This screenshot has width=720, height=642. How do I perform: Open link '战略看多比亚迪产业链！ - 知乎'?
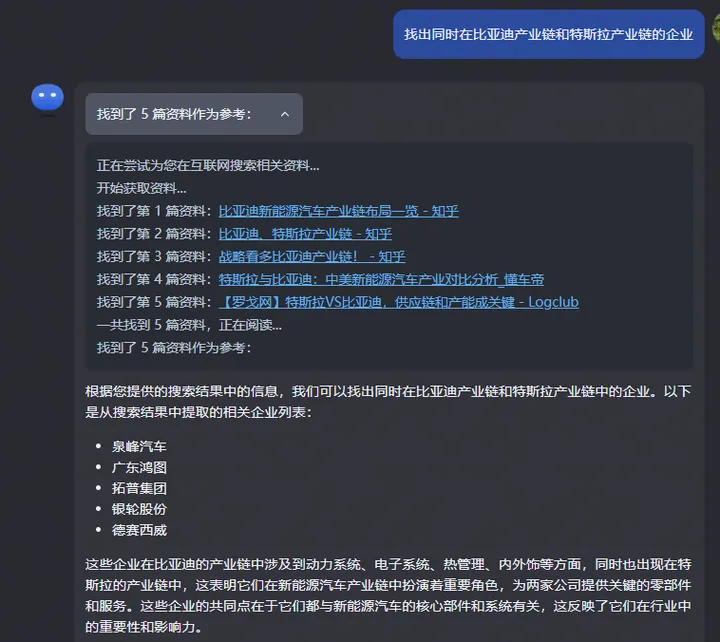pyautogui.click(x=312, y=257)
